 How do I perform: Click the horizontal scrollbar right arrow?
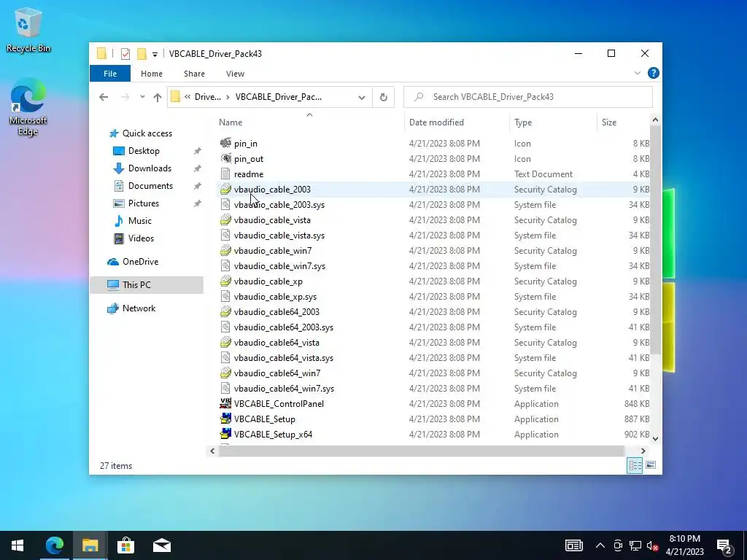tap(643, 451)
